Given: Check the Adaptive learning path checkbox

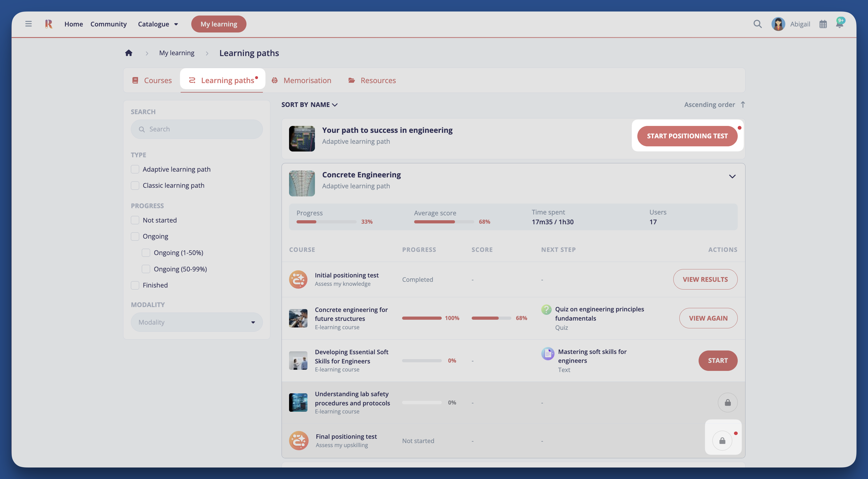Looking at the screenshot, I should tap(135, 169).
